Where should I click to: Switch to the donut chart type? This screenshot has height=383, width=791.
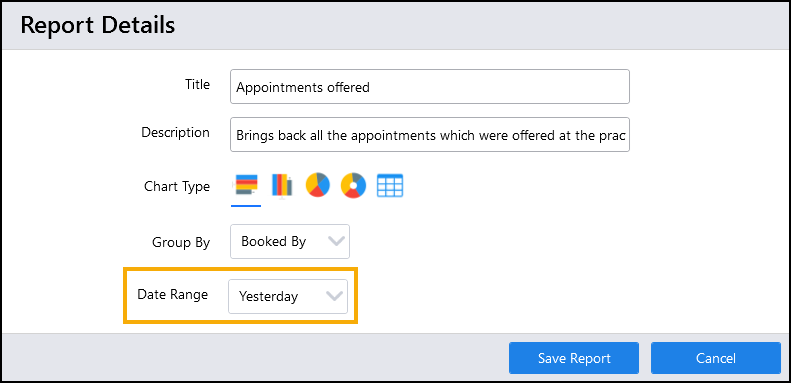click(353, 185)
